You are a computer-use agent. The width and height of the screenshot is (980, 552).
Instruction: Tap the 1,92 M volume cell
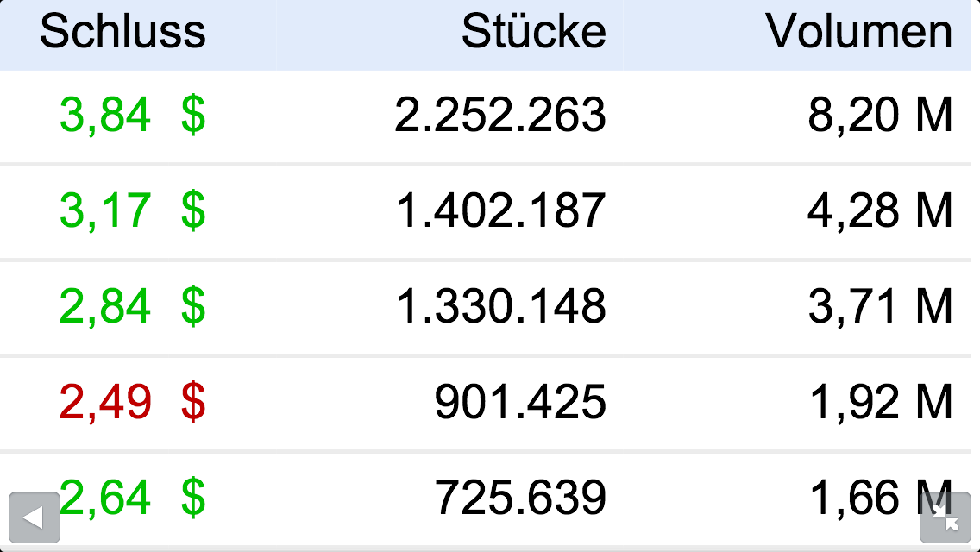[880, 403]
